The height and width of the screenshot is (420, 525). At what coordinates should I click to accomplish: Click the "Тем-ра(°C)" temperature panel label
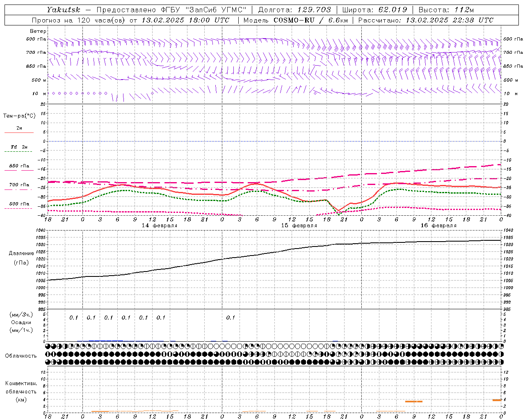(19, 116)
